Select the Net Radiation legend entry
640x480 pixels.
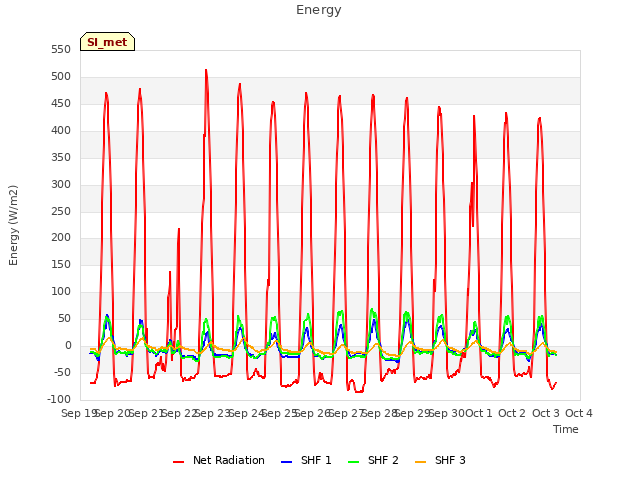click(219, 460)
